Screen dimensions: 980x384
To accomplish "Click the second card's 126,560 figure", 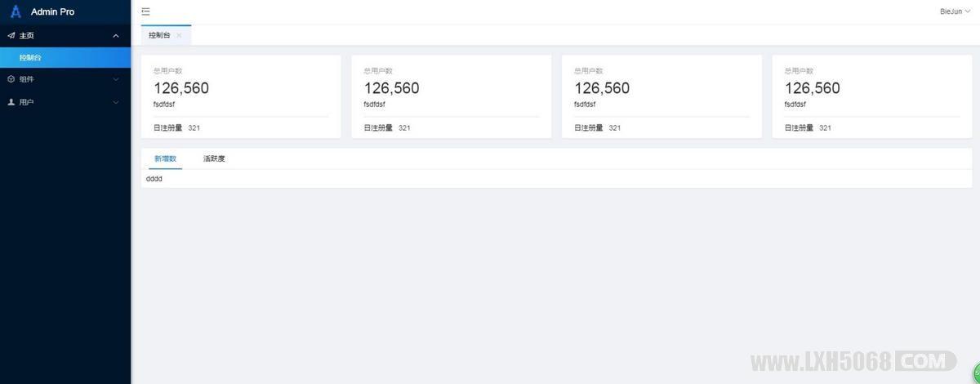I will (x=391, y=88).
